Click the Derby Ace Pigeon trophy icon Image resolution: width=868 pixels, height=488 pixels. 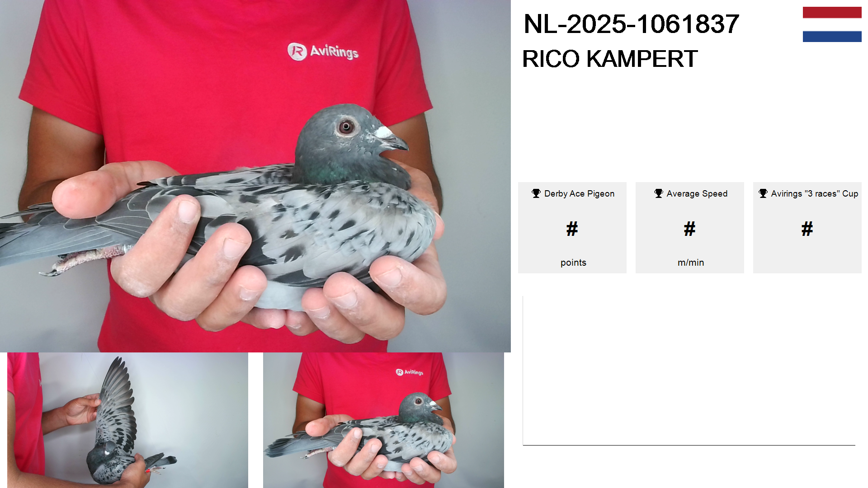click(536, 193)
